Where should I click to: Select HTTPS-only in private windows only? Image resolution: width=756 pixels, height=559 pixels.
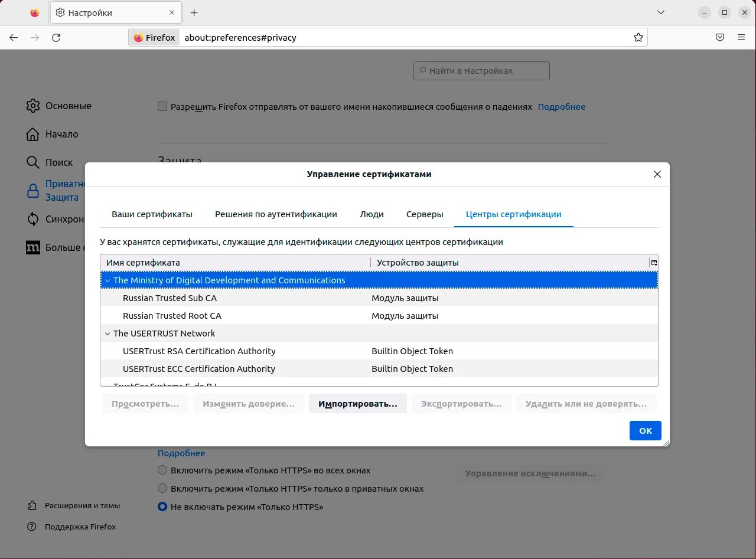162,488
